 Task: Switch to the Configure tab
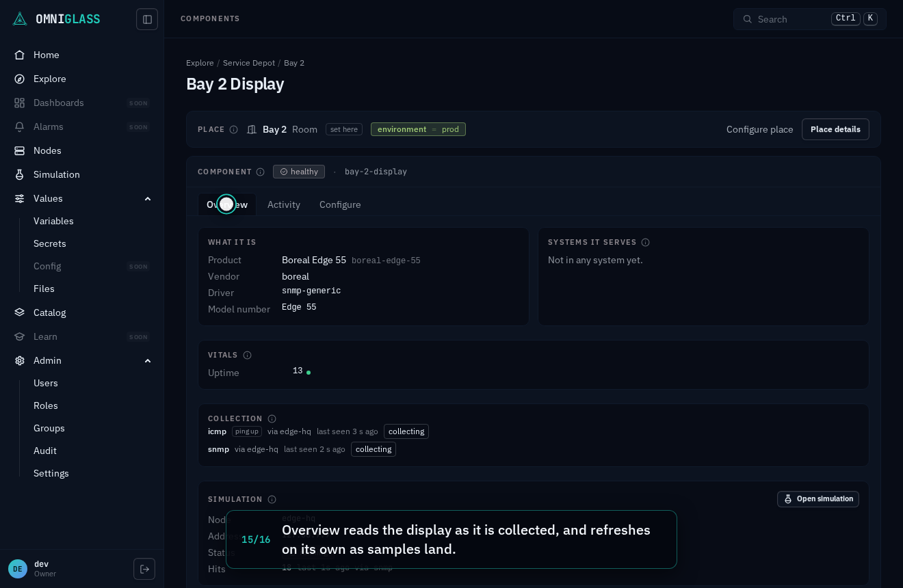tap(340, 204)
